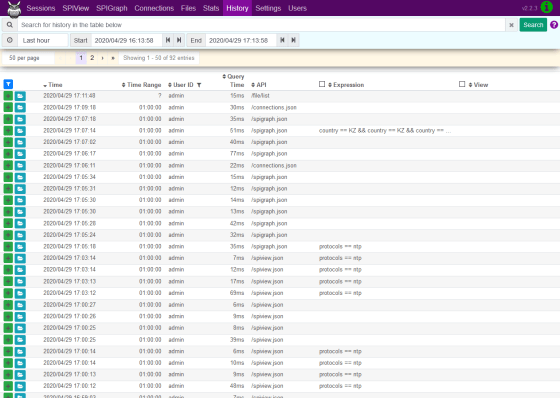Click the Arkime owl logo
Image resolution: width=560 pixels, height=398 pixels.
pos(14,9)
